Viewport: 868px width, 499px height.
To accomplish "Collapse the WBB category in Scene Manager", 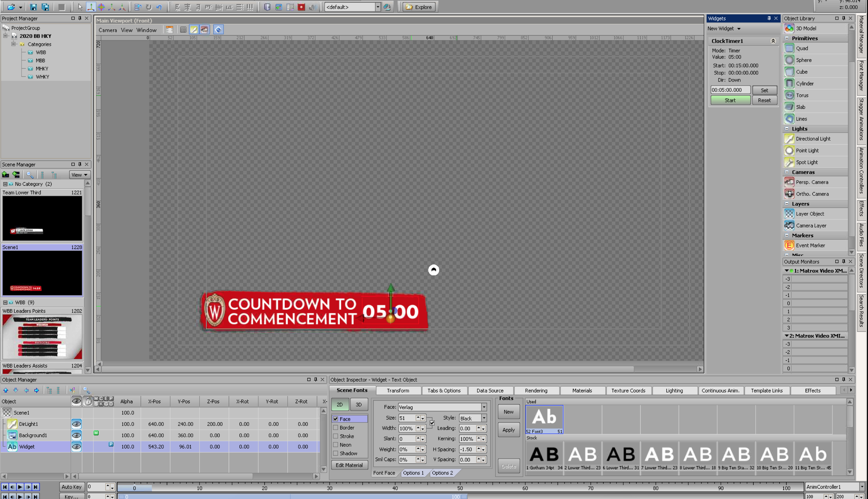I will point(5,302).
